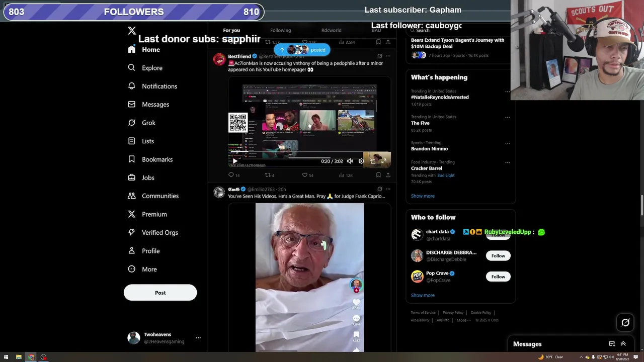Click Twoheavens profile avatar at bottom
This screenshot has height=362, width=644.
coord(134,338)
